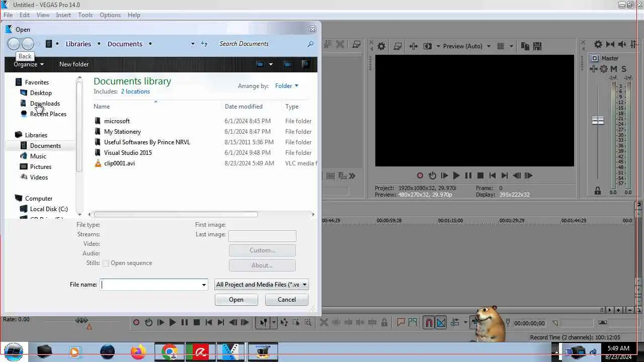Open All Project and Media Files filter

261,285
